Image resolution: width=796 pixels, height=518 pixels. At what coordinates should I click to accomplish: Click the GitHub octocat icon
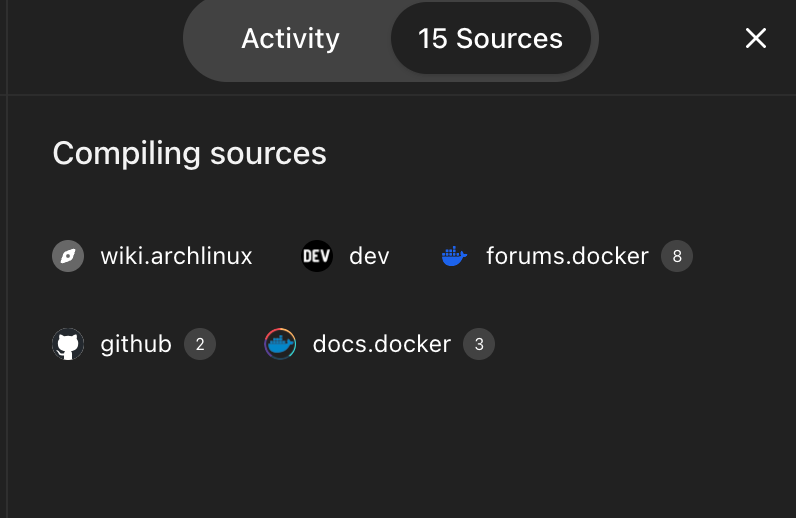[x=68, y=344]
